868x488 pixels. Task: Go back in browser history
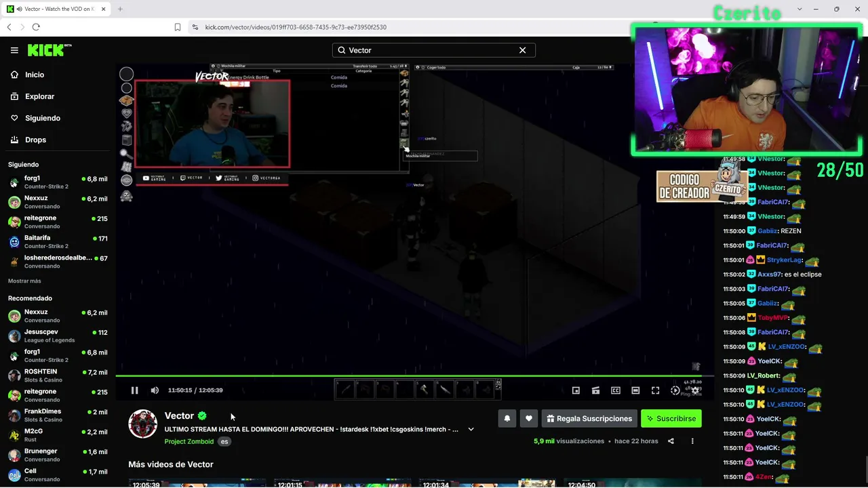[9, 27]
